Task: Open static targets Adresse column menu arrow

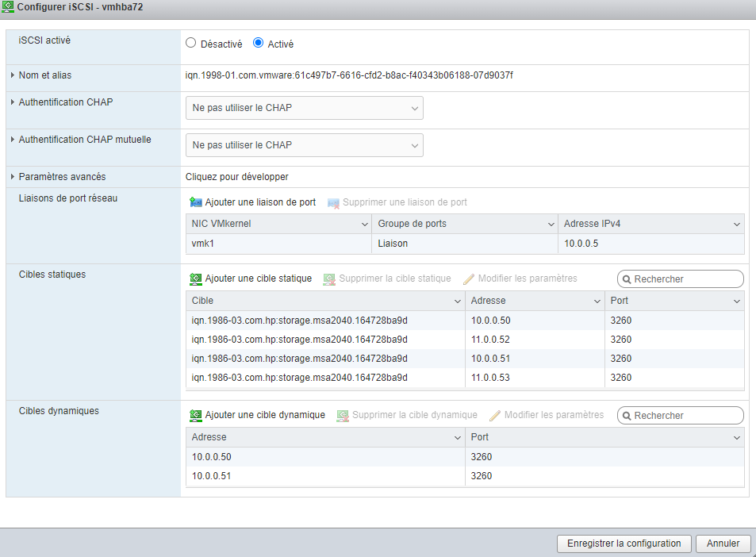Action: click(597, 302)
